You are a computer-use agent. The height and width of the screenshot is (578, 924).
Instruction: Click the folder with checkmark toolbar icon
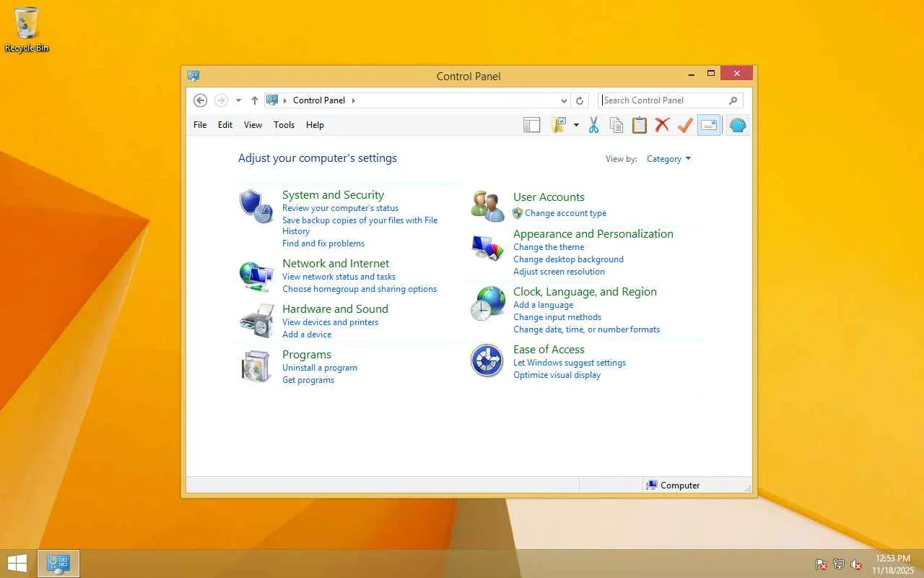click(x=559, y=125)
